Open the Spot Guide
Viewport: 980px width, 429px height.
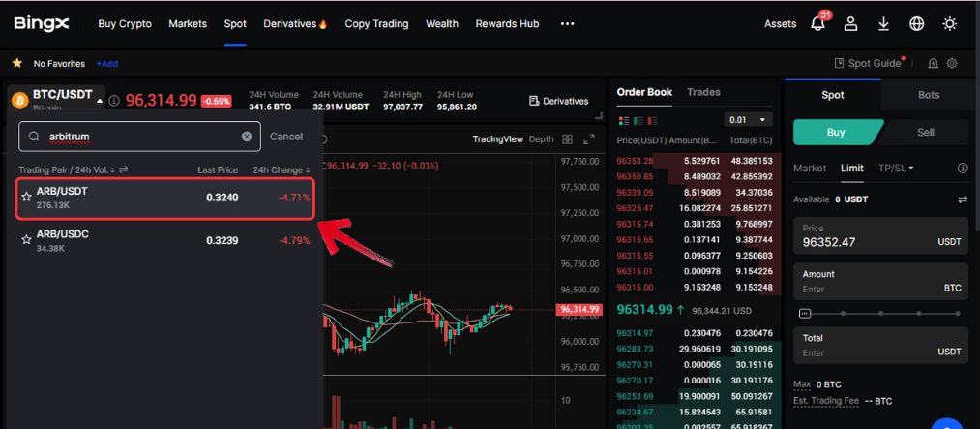[868, 63]
